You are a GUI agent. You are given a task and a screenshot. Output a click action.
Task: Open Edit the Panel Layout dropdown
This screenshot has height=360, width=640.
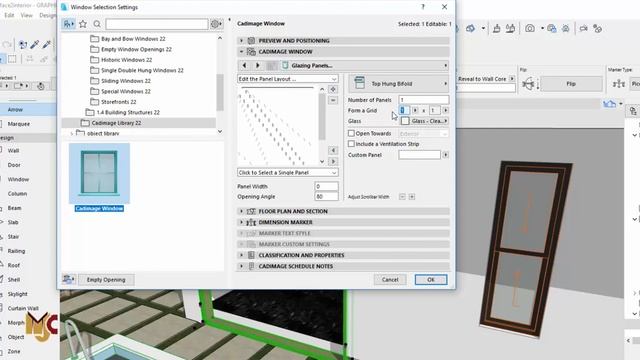[x=288, y=79]
